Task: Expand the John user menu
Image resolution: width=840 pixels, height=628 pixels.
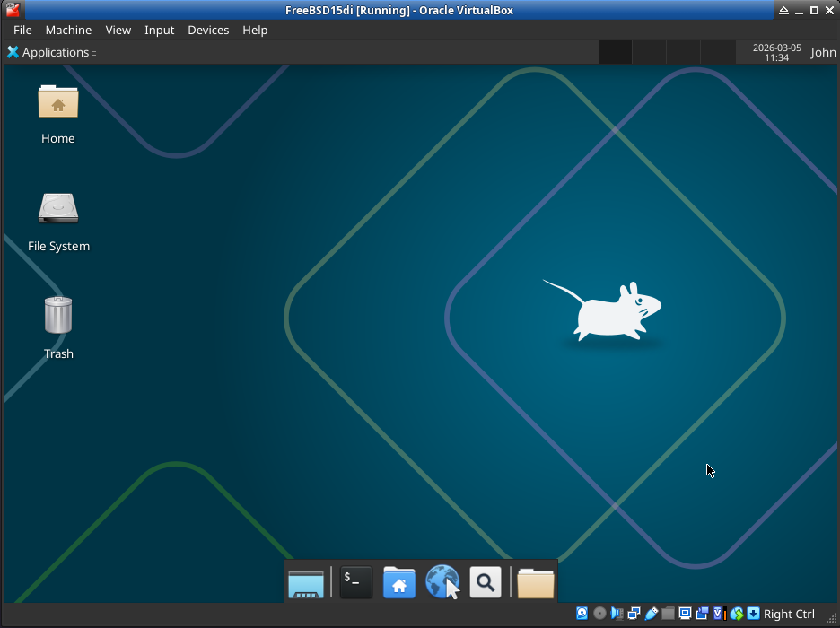Action: coord(823,52)
